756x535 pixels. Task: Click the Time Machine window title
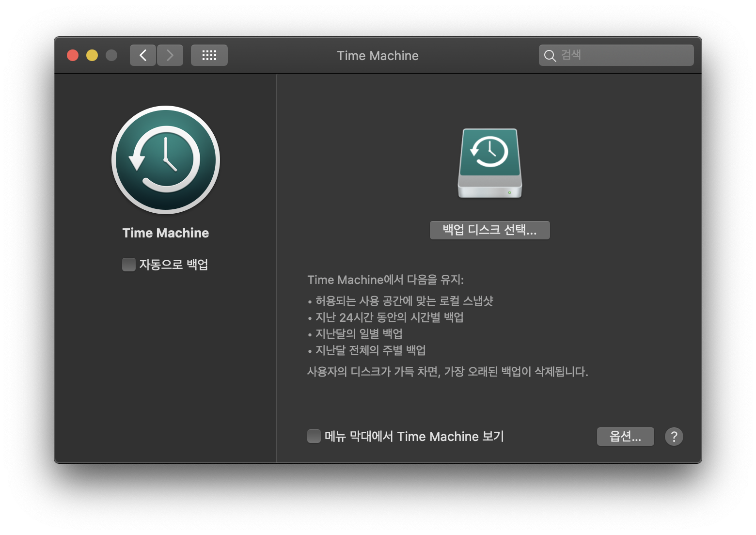378,56
